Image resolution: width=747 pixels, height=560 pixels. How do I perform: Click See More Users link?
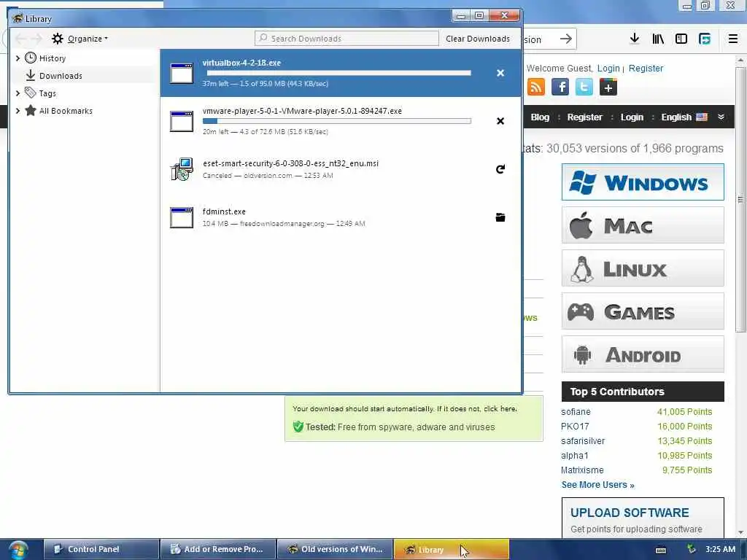[597, 485]
